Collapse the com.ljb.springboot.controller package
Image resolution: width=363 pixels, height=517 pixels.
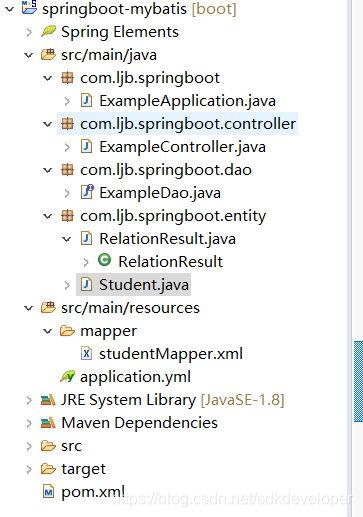48,124
